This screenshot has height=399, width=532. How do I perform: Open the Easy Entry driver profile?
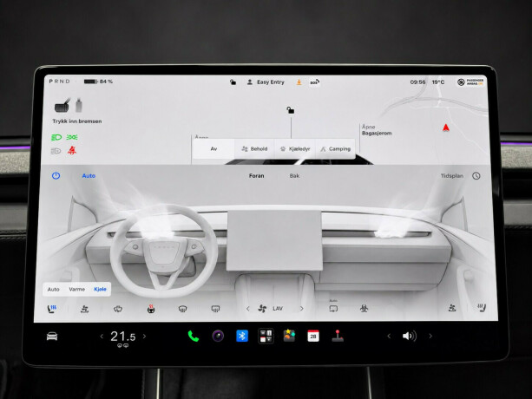tap(266, 82)
